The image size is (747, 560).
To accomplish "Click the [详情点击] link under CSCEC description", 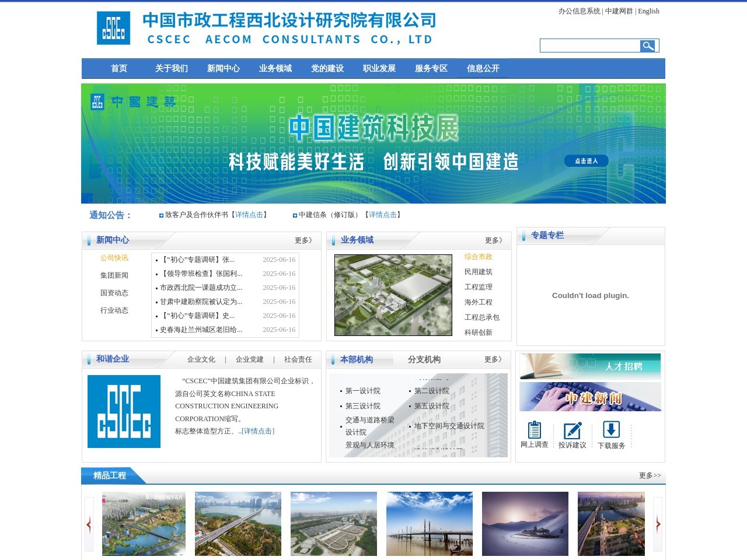I will [x=258, y=431].
